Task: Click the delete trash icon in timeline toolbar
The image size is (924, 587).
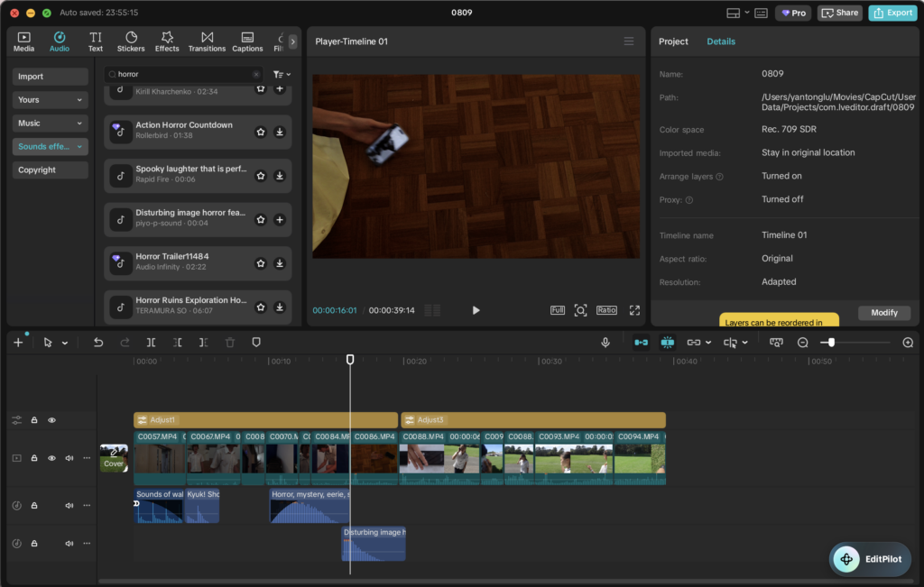Action: point(230,342)
